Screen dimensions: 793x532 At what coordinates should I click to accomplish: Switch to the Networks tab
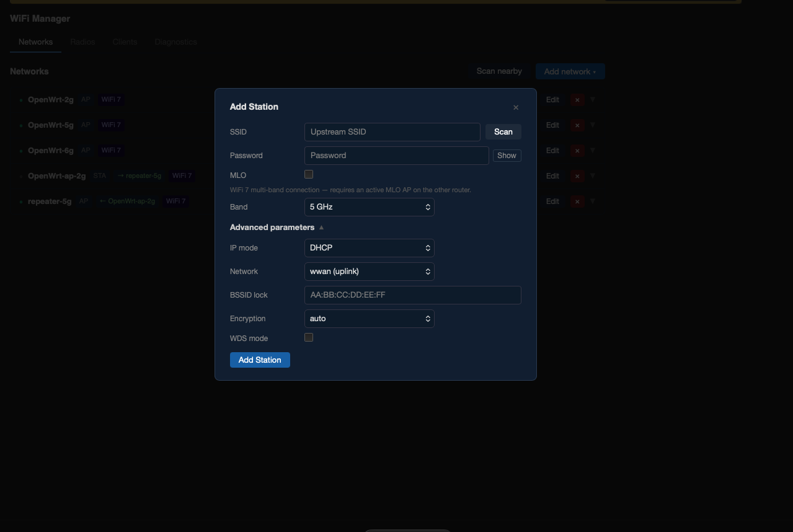pyautogui.click(x=35, y=42)
